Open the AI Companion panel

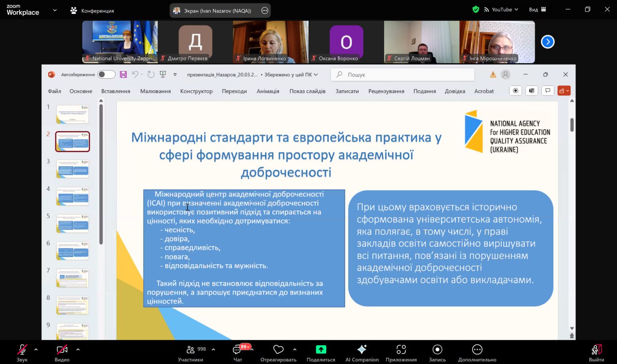coord(362,350)
